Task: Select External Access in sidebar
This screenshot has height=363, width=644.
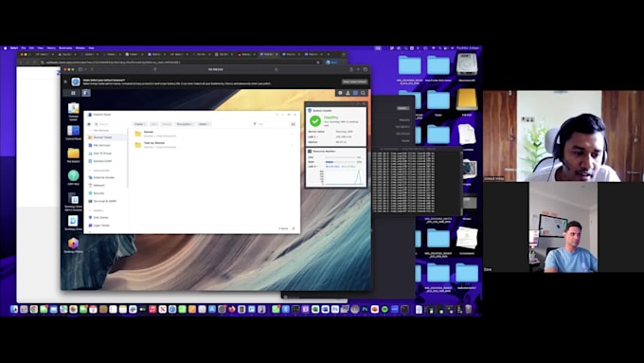Action: (x=106, y=177)
